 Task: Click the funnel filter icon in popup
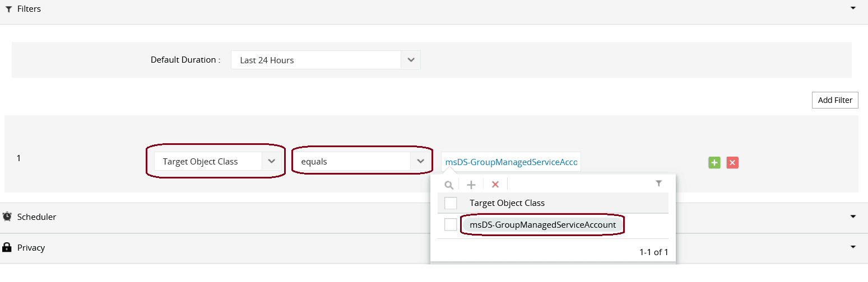click(659, 184)
